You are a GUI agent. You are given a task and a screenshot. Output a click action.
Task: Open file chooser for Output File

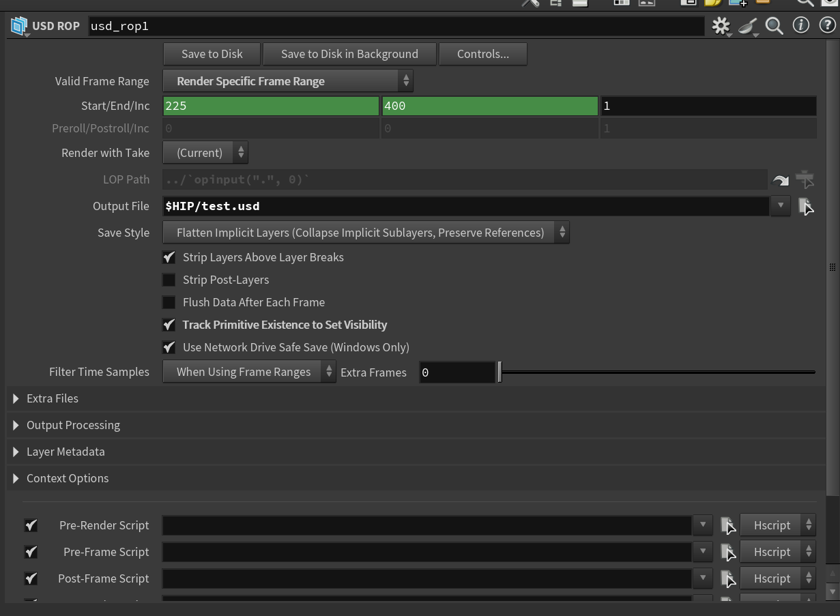point(805,206)
